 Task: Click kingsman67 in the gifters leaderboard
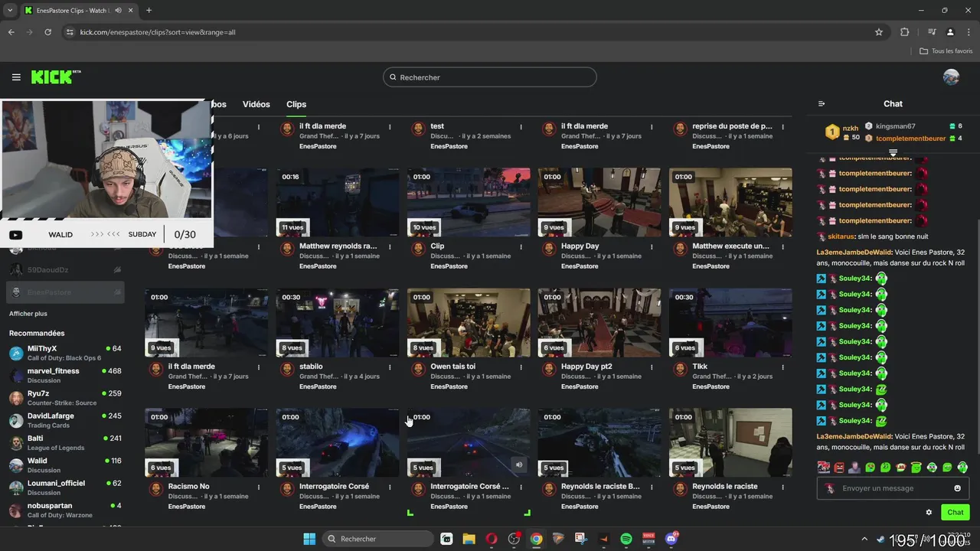pos(896,126)
